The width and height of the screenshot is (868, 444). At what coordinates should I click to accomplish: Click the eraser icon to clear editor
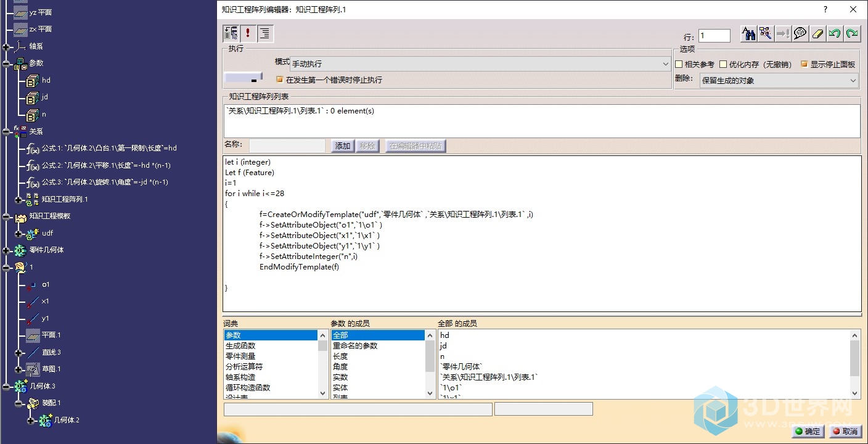(x=817, y=34)
